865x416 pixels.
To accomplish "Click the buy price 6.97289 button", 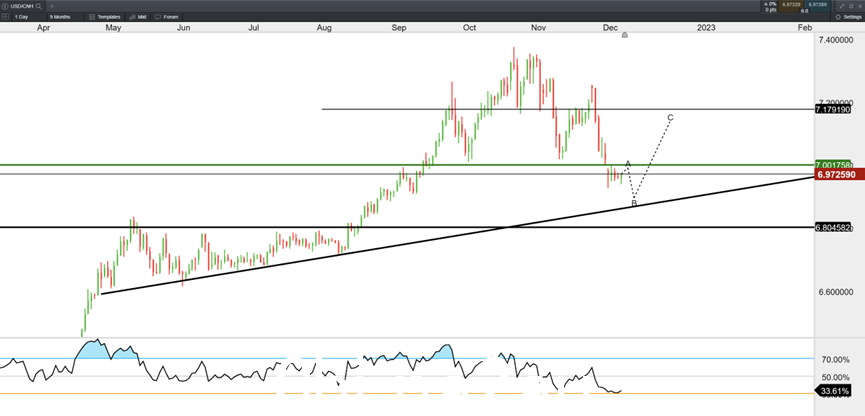I will (818, 6).
